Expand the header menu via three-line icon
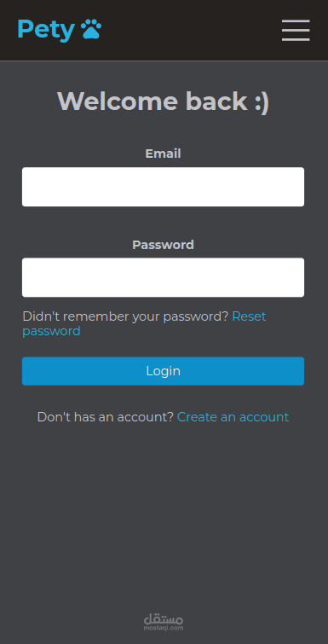 pyautogui.click(x=296, y=30)
